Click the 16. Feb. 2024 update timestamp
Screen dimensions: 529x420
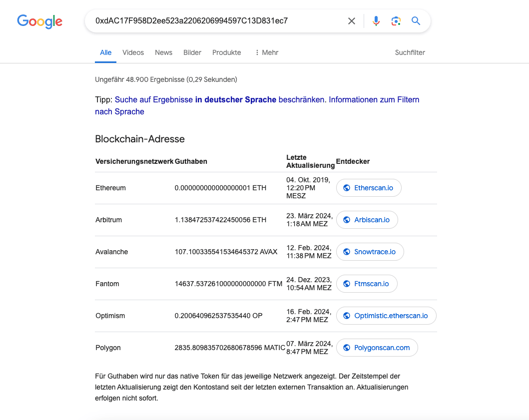(309, 316)
